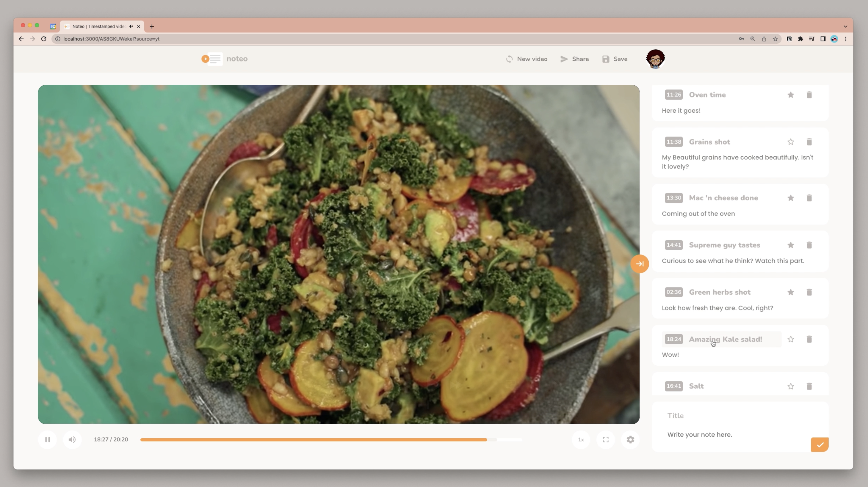Enter fullscreen video mode
The width and height of the screenshot is (868, 487).
tap(606, 439)
